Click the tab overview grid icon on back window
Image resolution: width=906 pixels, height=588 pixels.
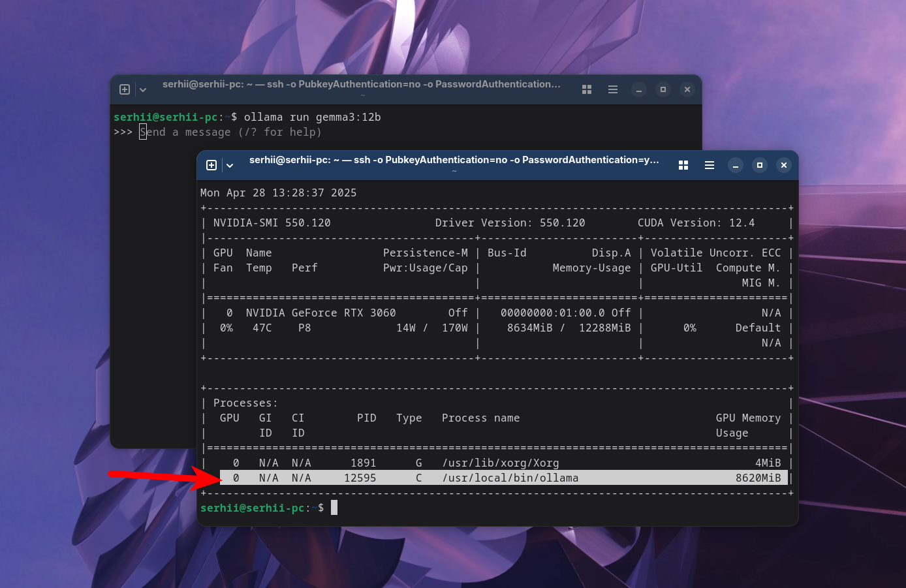click(587, 89)
